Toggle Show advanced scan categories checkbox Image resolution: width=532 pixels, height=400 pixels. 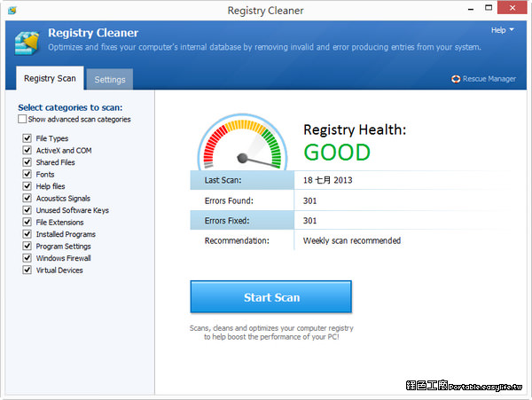point(22,119)
